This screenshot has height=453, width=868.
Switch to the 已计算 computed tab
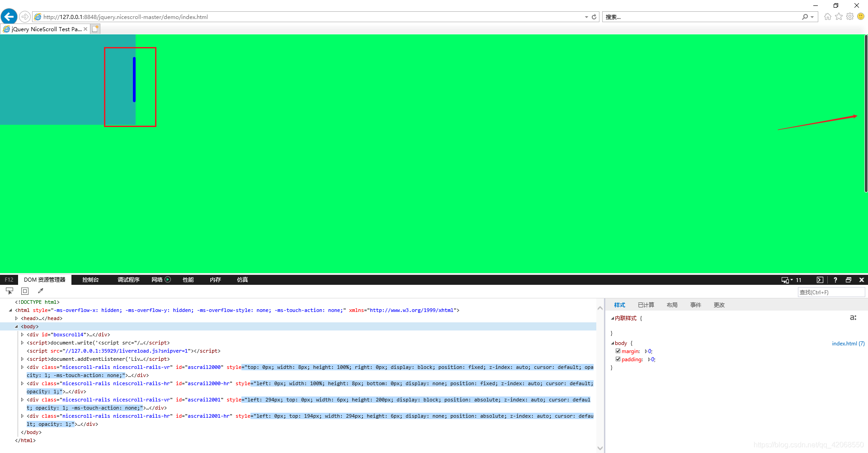coord(646,305)
